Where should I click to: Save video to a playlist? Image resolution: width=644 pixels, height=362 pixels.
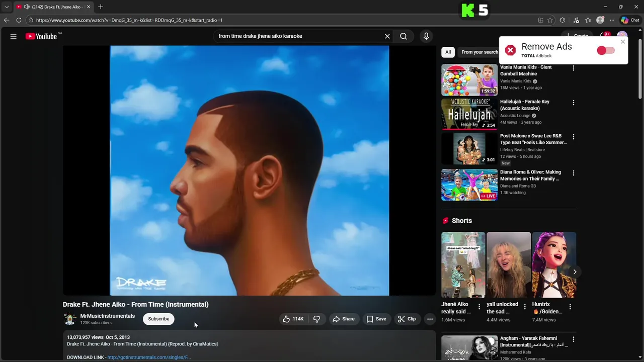376,319
